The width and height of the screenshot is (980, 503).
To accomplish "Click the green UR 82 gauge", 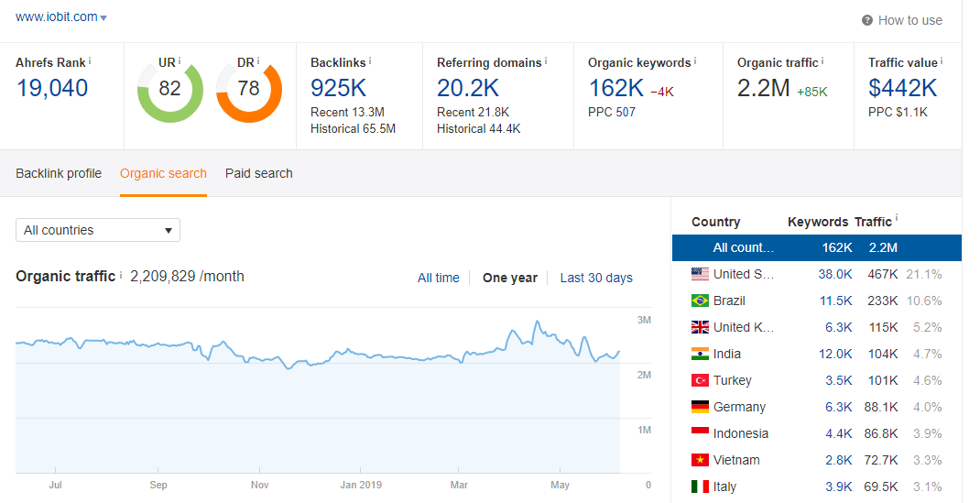I will pyautogui.click(x=170, y=89).
